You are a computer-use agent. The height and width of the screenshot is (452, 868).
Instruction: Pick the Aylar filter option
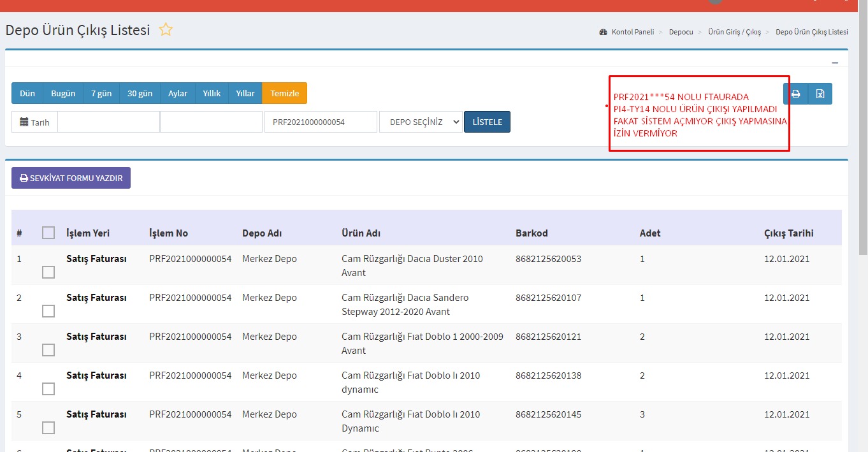point(178,93)
